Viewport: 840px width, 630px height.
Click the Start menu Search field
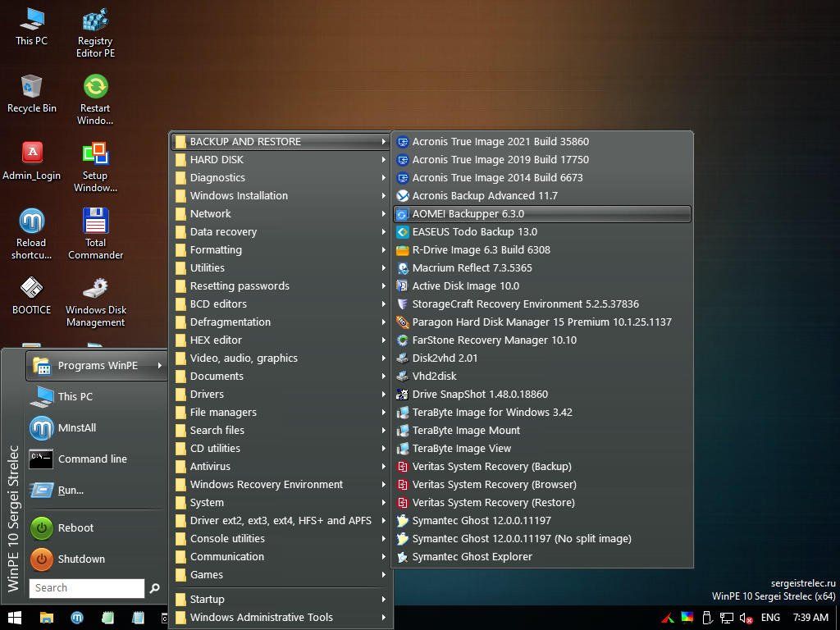pyautogui.click(x=87, y=588)
